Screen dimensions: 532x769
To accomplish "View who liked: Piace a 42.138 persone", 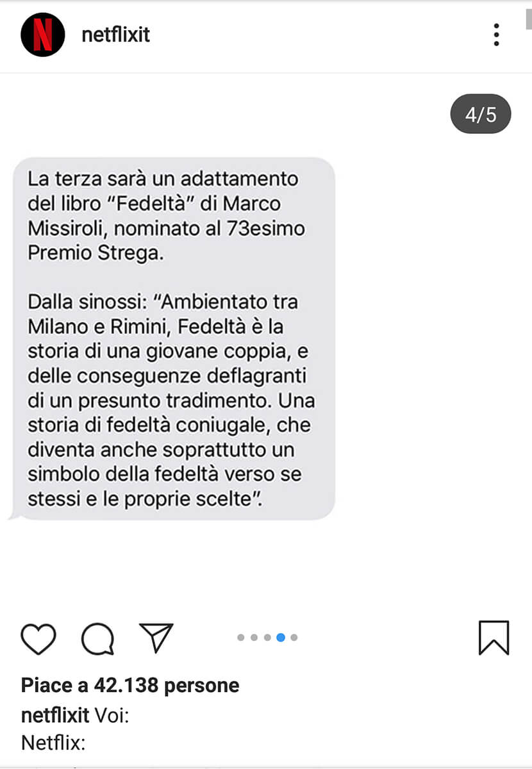I will (x=130, y=685).
